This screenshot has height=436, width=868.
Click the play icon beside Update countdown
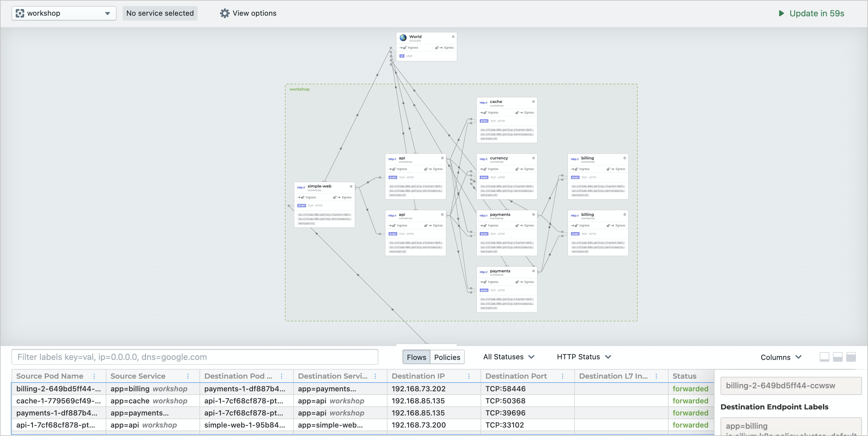pyautogui.click(x=781, y=14)
